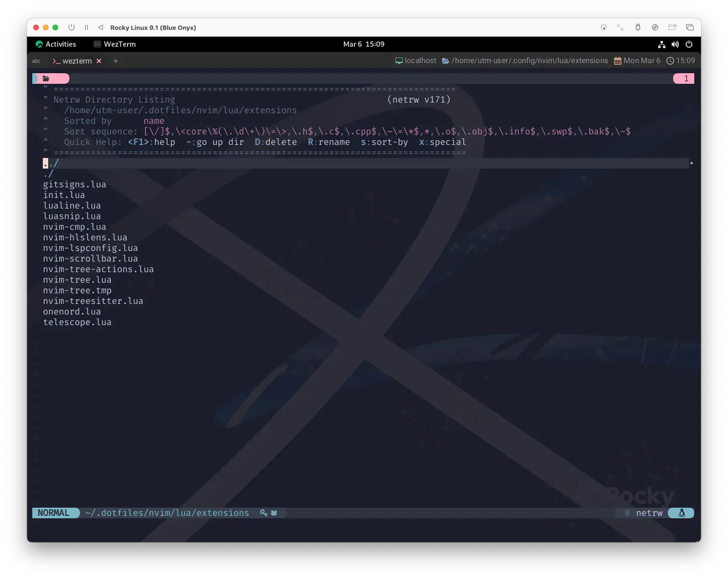Click the localhost hostname in the status bar
The width and height of the screenshot is (728, 578).
point(416,61)
